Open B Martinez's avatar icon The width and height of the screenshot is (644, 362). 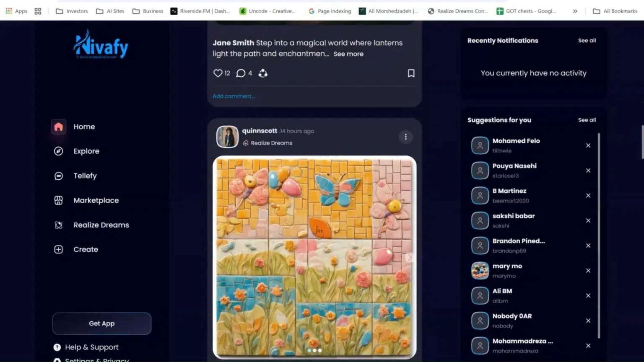[x=480, y=196]
